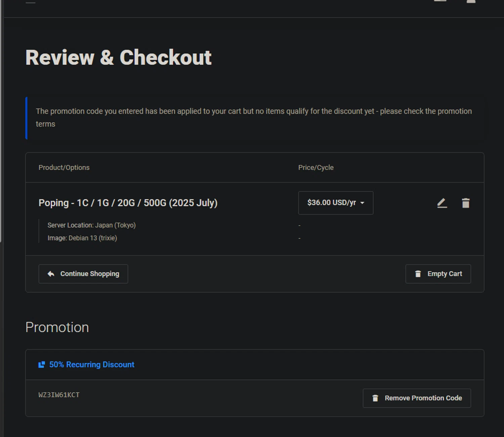Click the 50% Recurring Discount link
The image size is (504, 437).
[92, 365]
